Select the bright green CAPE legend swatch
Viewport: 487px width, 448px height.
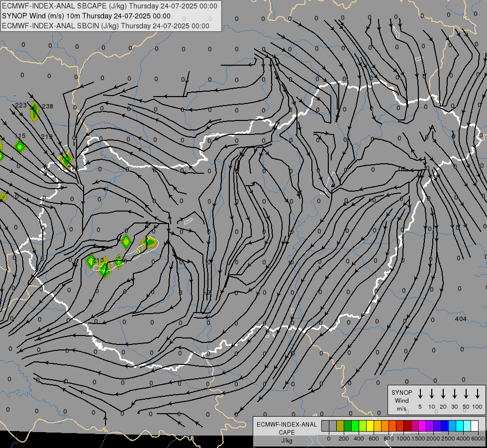click(x=355, y=426)
